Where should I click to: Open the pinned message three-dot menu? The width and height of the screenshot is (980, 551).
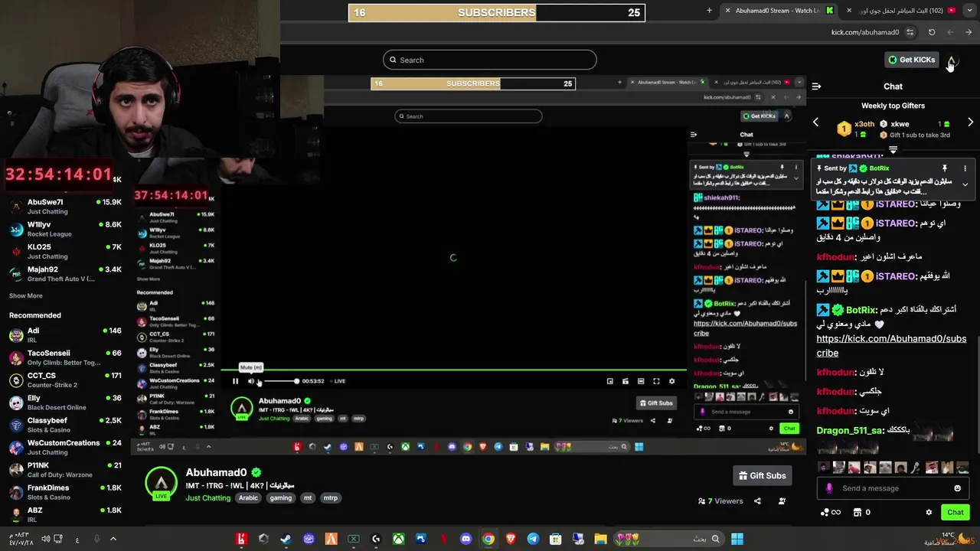click(x=965, y=168)
